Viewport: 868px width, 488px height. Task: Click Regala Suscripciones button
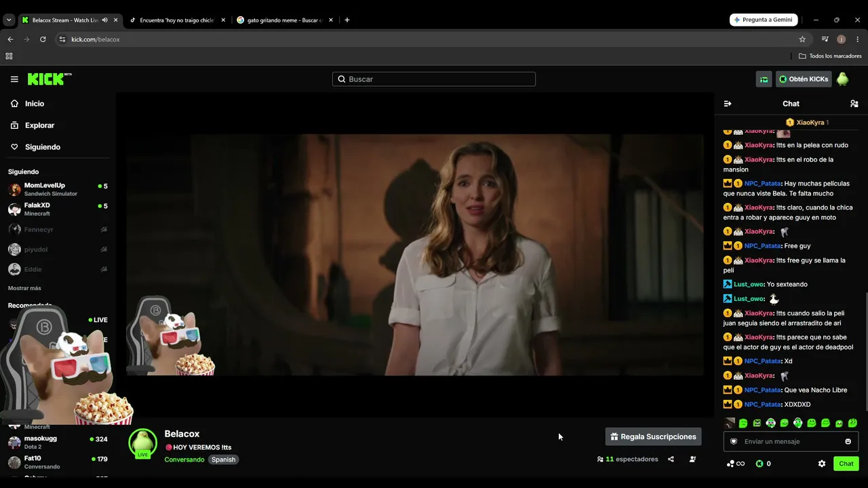pyautogui.click(x=653, y=437)
